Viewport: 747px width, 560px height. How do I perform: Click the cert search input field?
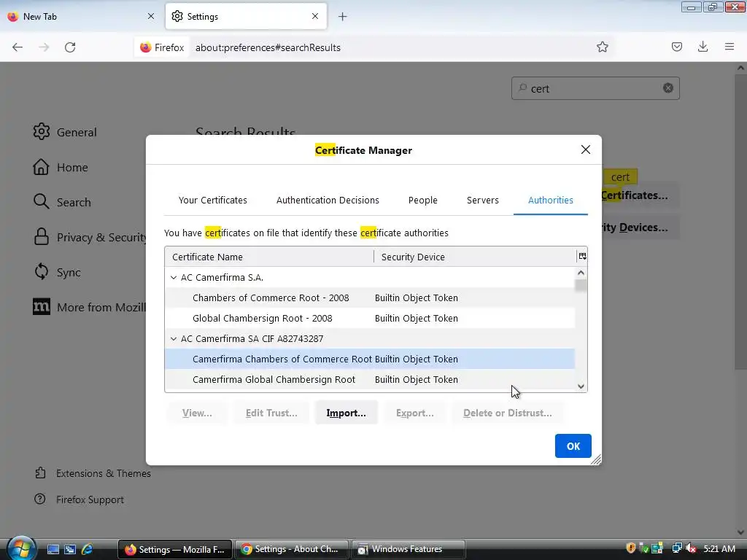595,88
